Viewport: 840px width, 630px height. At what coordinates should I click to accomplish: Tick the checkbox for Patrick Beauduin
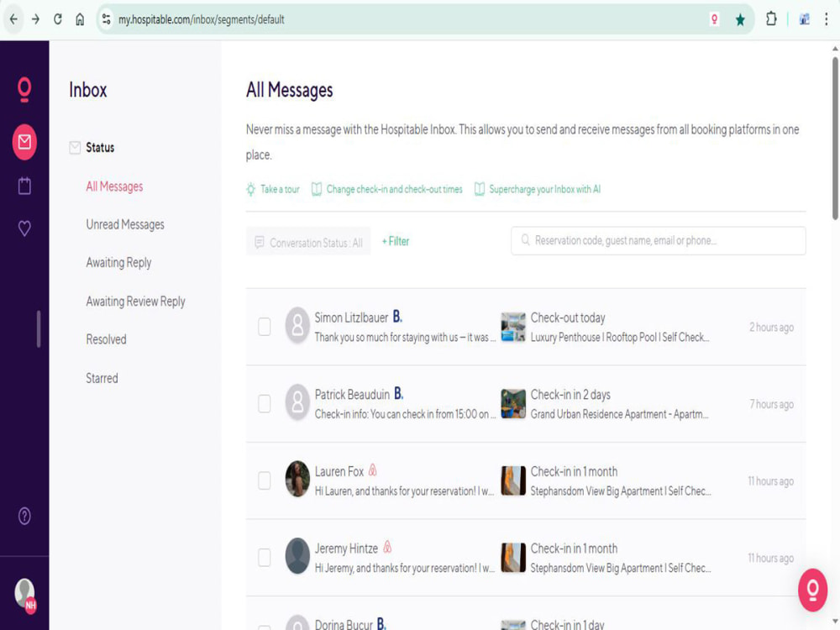click(264, 403)
